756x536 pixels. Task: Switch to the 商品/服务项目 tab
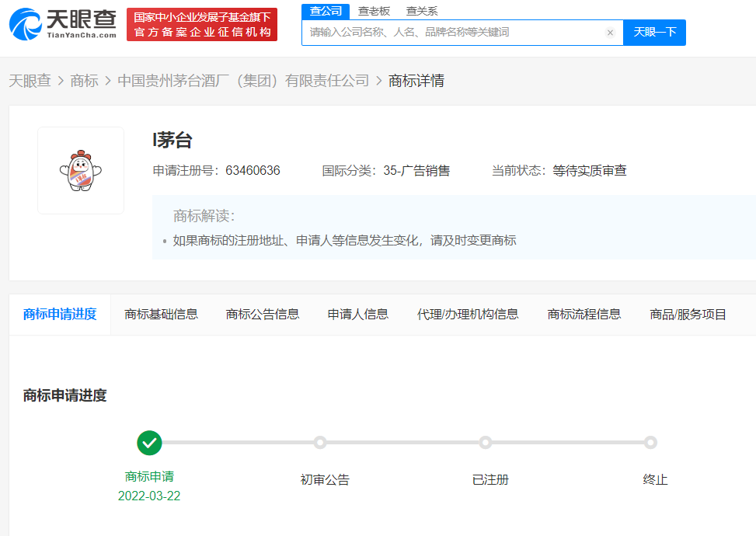688,315
